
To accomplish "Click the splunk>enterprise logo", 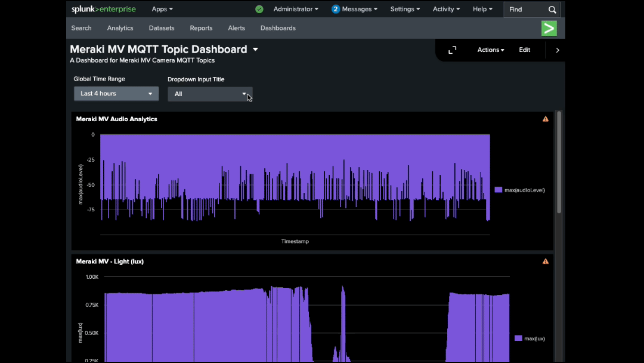I will [x=104, y=9].
